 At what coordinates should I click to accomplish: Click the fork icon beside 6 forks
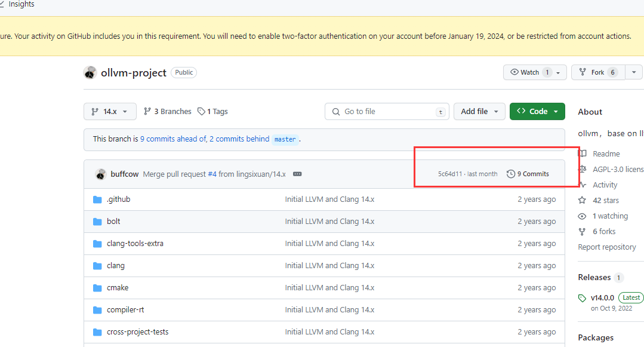click(582, 232)
